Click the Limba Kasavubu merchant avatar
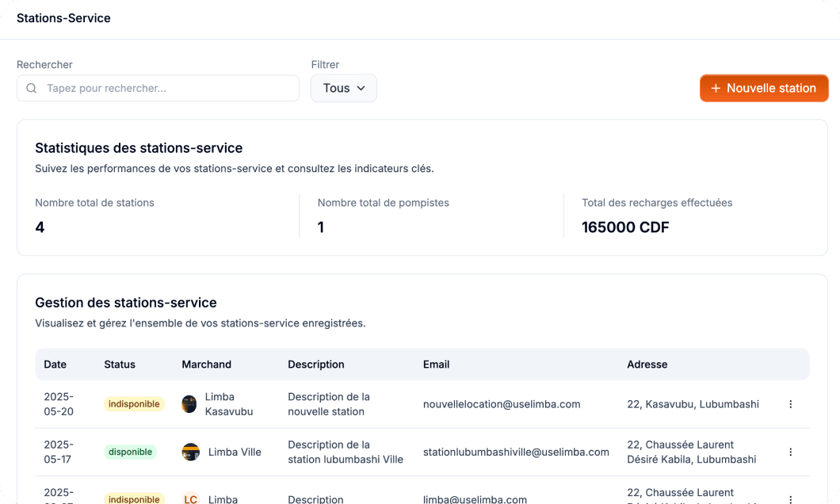840x504 pixels. coord(189,404)
